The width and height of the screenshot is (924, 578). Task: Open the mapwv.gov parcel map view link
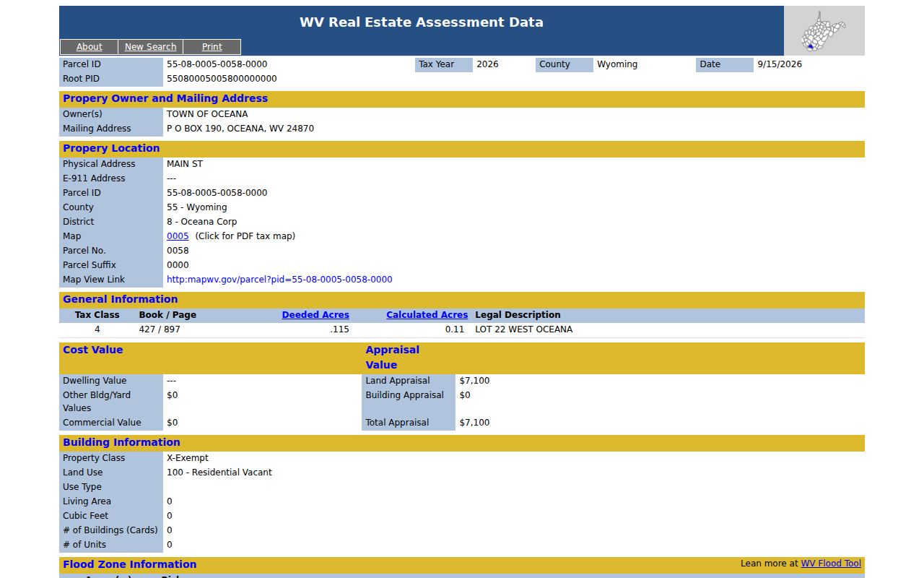(279, 280)
